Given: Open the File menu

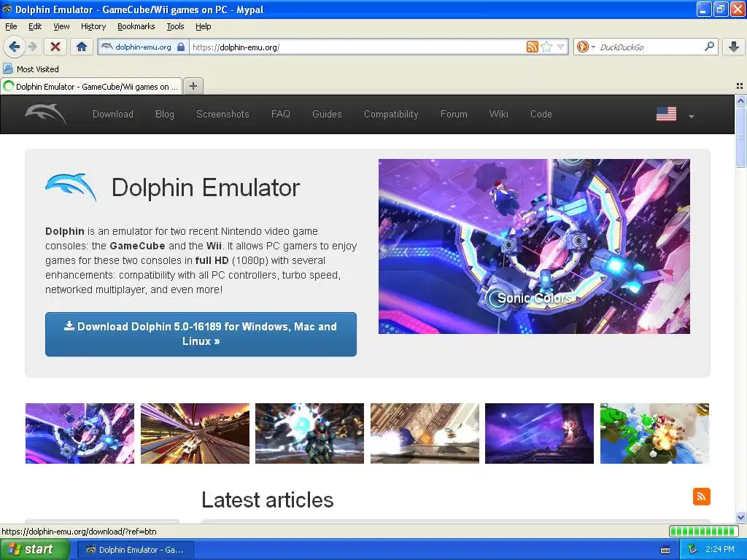Looking at the screenshot, I should pyautogui.click(x=11, y=26).
